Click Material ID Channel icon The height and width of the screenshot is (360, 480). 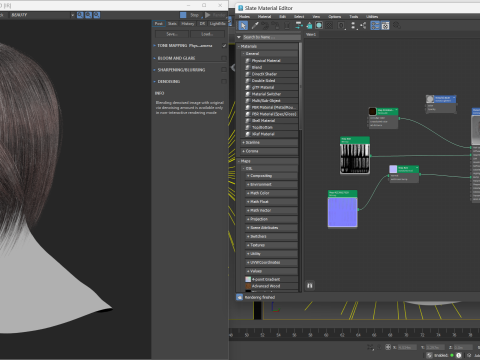click(341, 26)
